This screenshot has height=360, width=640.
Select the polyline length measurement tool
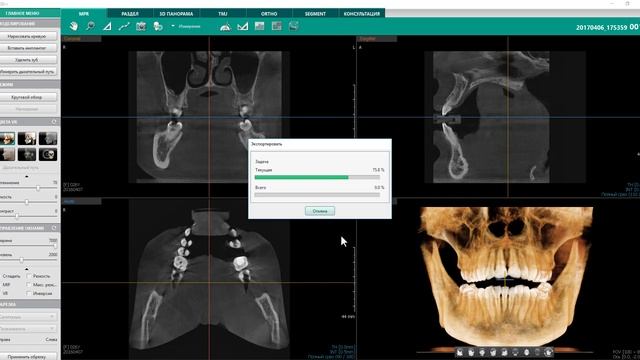point(124,26)
